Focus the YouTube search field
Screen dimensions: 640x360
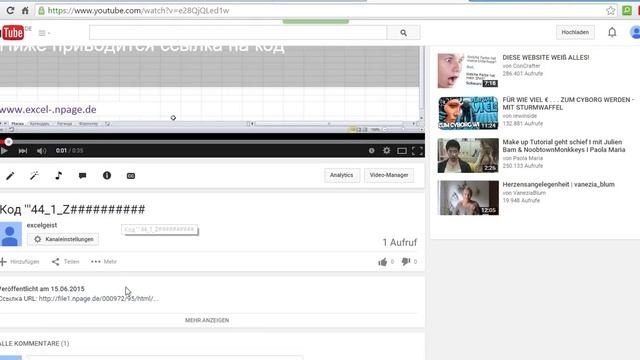(x=238, y=33)
